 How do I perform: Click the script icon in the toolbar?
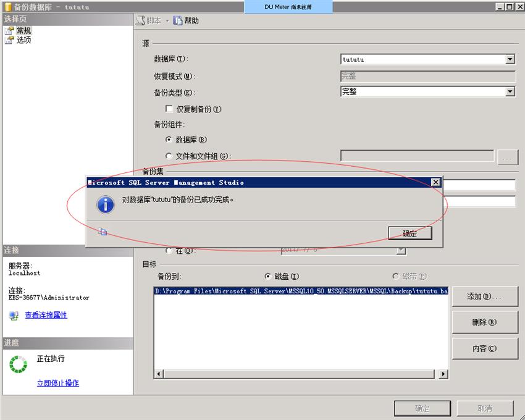(140, 21)
